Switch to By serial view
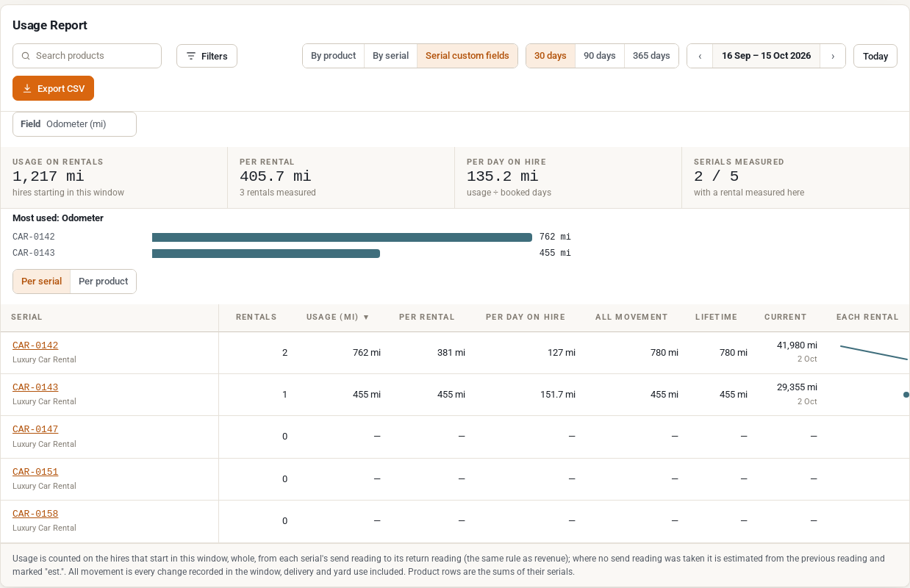This screenshot has height=588, width=910. 390,56
